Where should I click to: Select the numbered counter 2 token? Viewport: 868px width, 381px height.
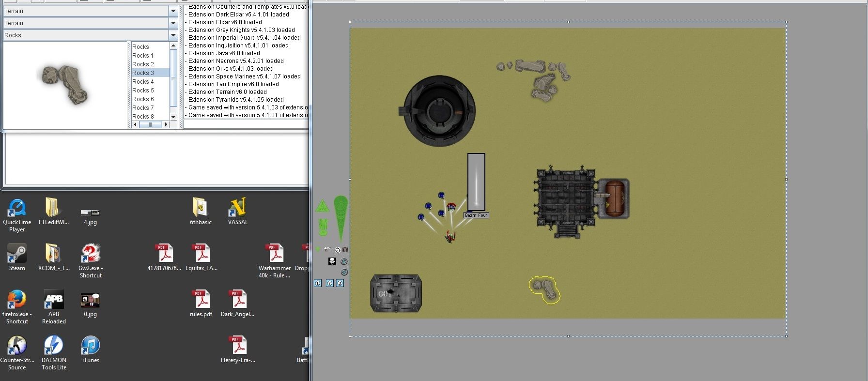coord(330,283)
